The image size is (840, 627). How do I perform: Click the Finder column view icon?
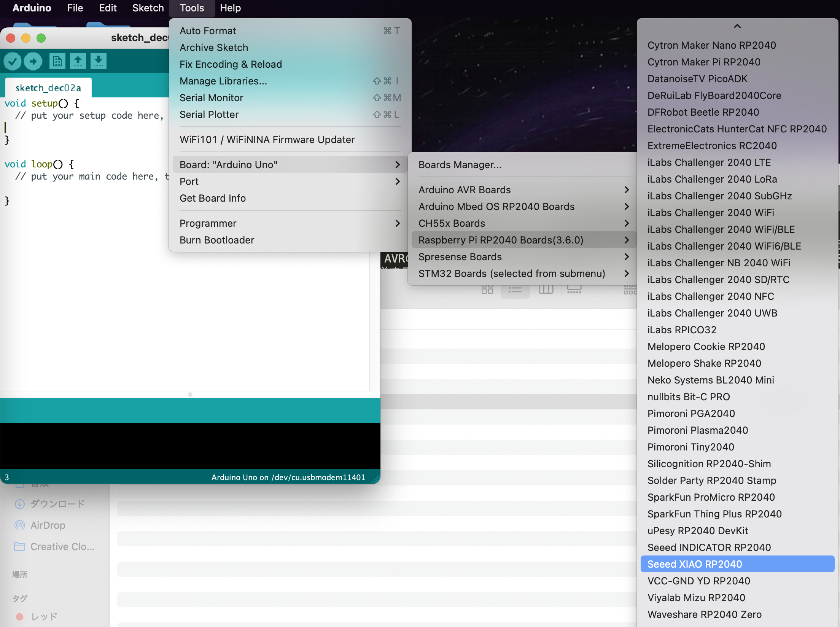[x=546, y=290]
